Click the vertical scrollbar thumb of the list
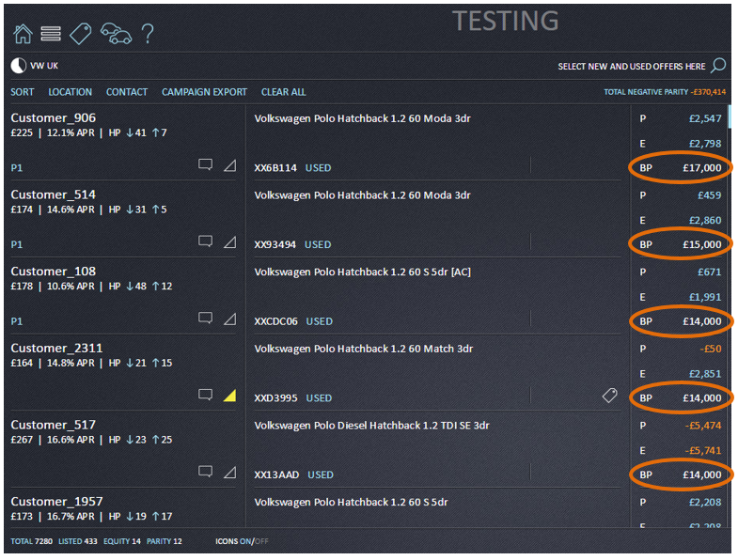The height and width of the screenshot is (560, 738). click(729, 115)
